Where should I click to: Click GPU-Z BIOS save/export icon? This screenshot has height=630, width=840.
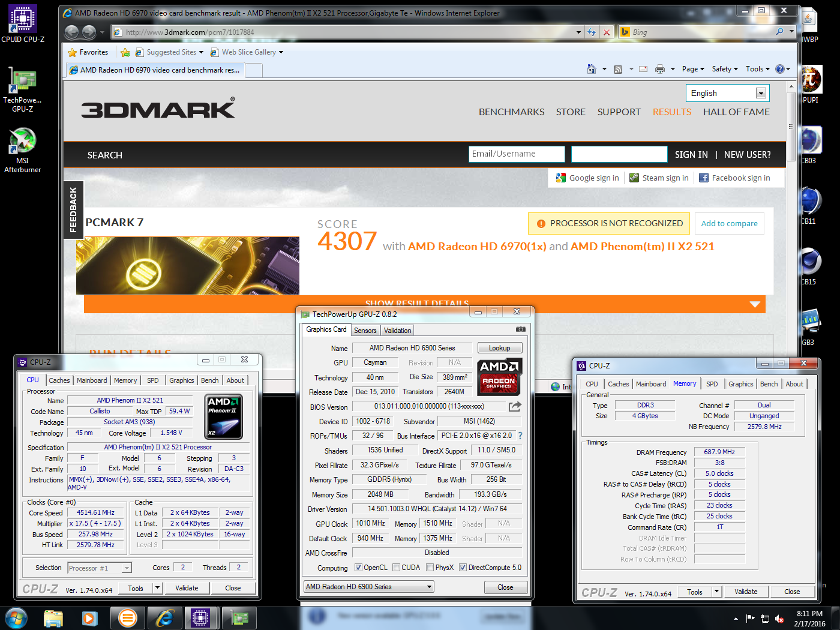tap(515, 406)
